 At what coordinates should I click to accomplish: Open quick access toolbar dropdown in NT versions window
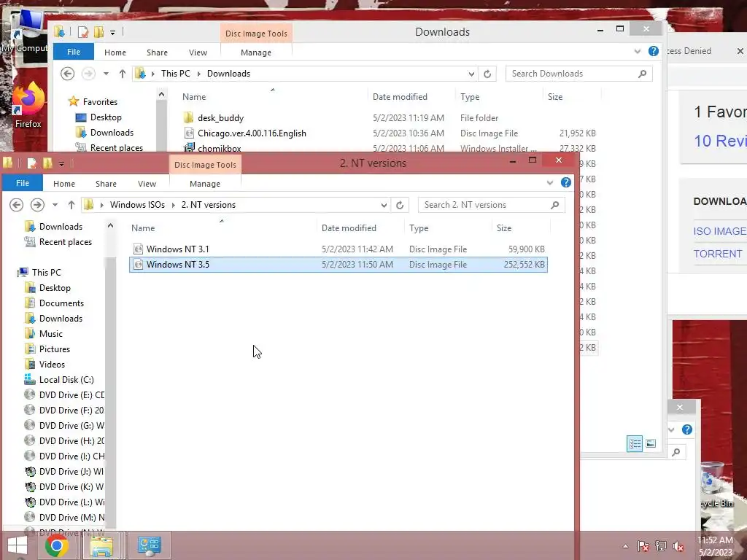point(61,164)
